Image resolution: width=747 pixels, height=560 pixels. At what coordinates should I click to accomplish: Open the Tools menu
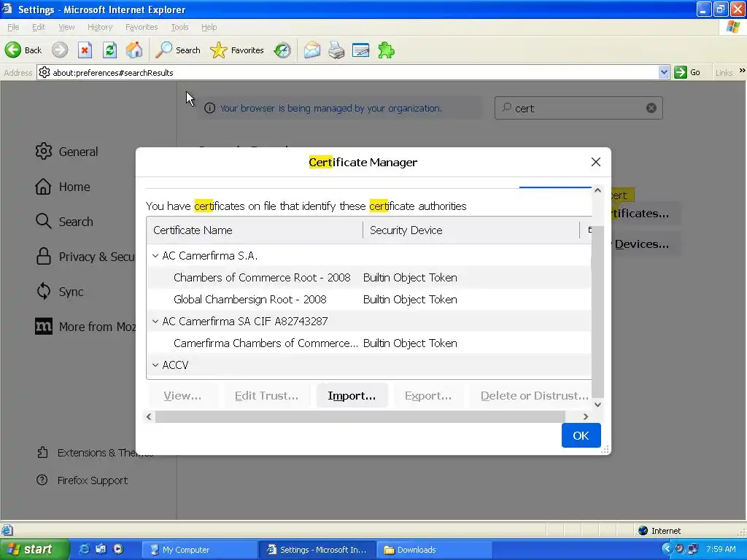[x=179, y=27]
